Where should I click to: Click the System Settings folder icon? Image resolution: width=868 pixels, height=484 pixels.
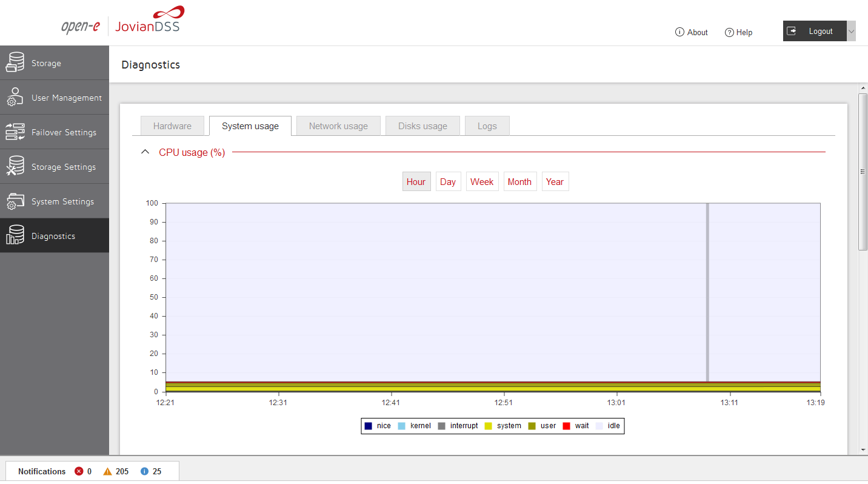15,201
